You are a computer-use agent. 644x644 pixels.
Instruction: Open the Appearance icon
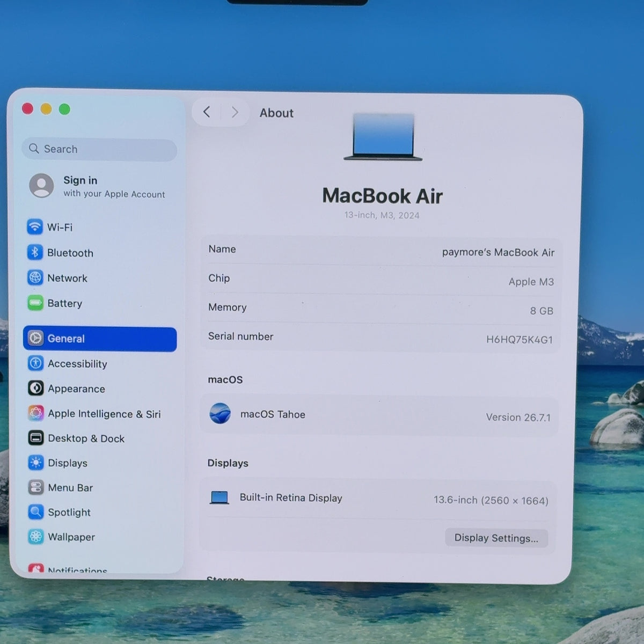coord(35,388)
